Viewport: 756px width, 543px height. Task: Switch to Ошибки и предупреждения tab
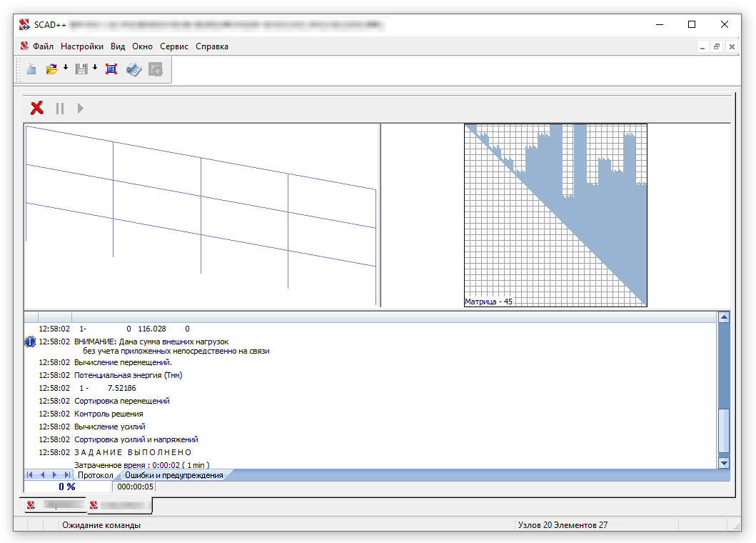coord(174,475)
